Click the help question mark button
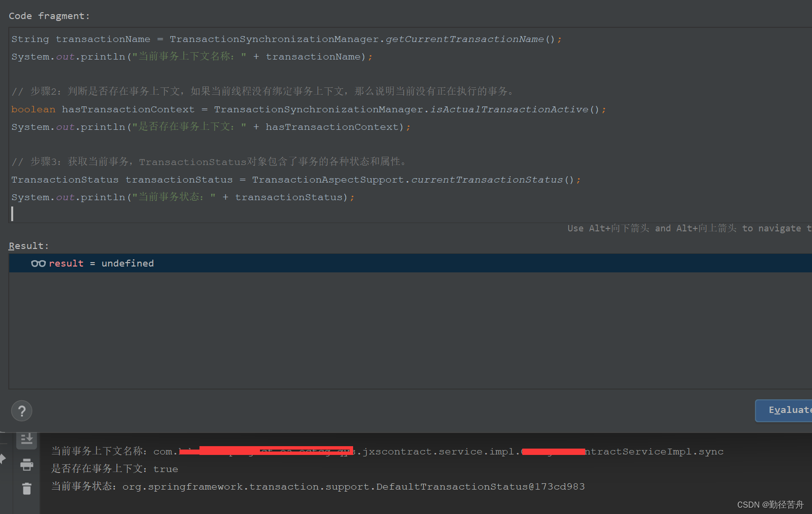The width and height of the screenshot is (812, 514). point(22,411)
